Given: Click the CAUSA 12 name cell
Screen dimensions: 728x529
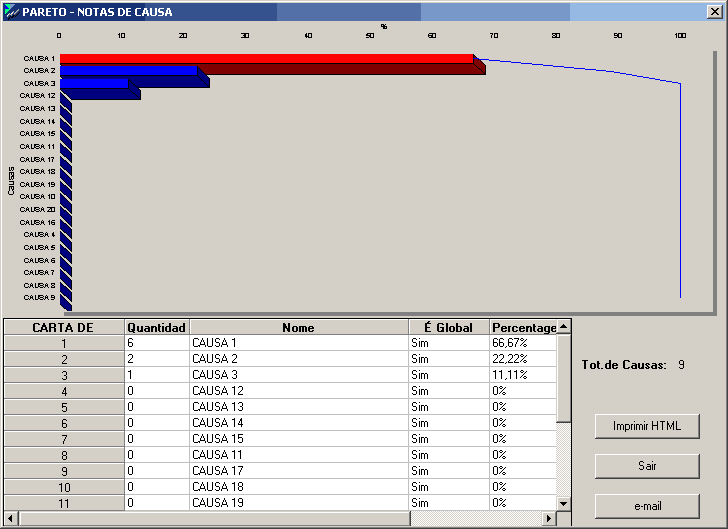Looking at the screenshot, I should (x=299, y=391).
